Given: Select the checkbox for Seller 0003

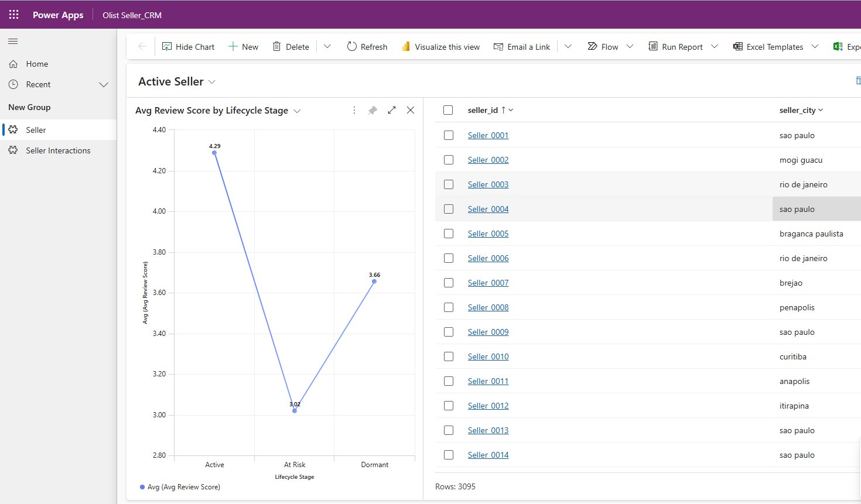Looking at the screenshot, I should pyautogui.click(x=449, y=184).
